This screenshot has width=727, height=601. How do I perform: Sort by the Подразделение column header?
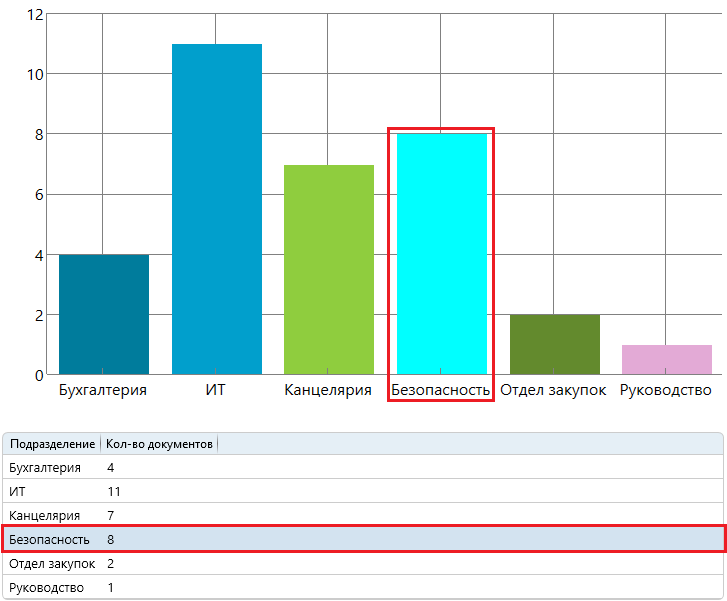click(51, 444)
